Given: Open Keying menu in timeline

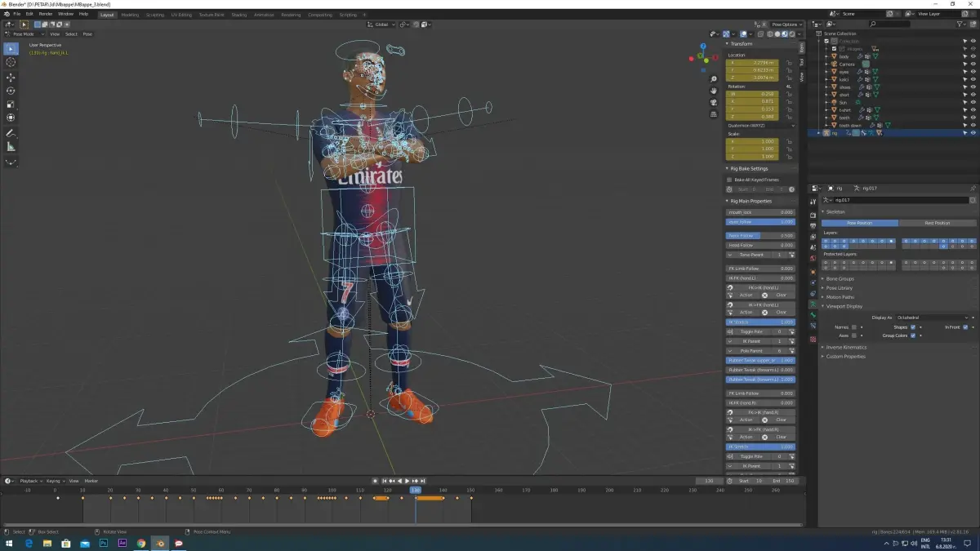Looking at the screenshot, I should coord(54,481).
